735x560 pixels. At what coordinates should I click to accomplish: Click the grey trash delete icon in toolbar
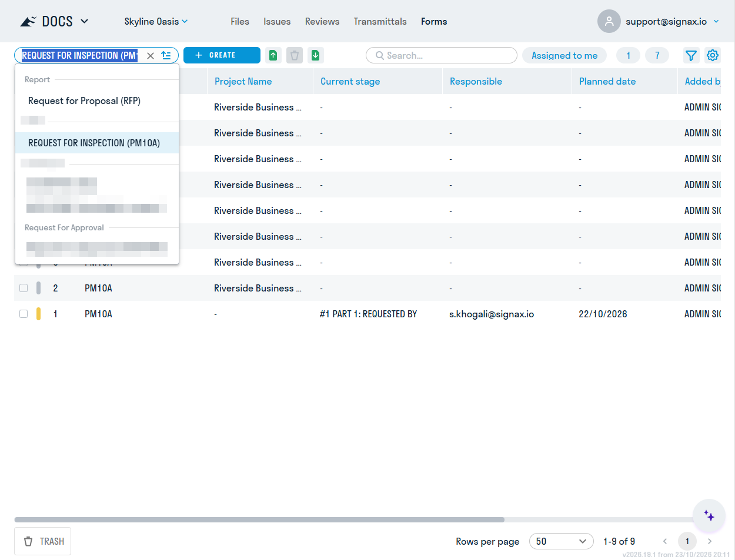click(295, 55)
